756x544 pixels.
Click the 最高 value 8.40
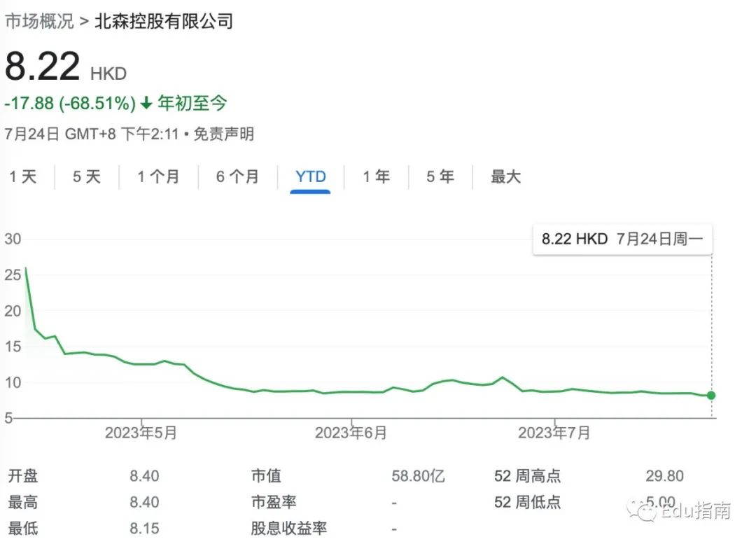click(x=144, y=502)
